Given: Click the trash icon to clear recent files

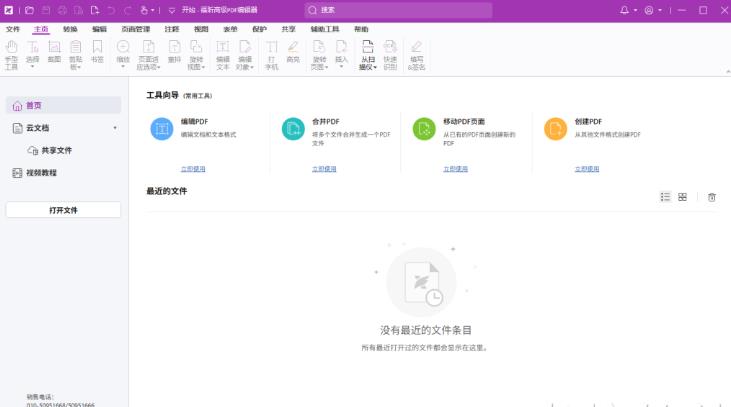Looking at the screenshot, I should tap(711, 197).
